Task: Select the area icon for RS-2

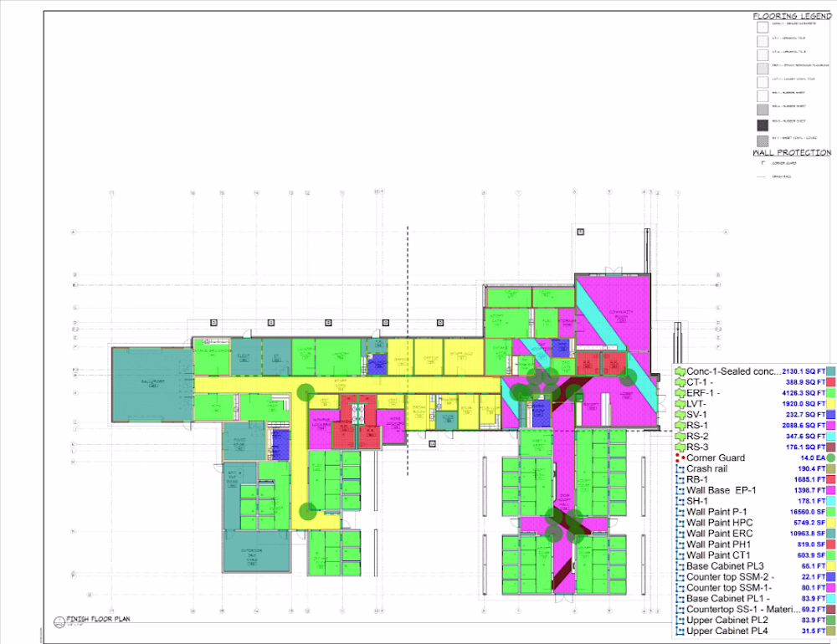Action: pos(680,437)
